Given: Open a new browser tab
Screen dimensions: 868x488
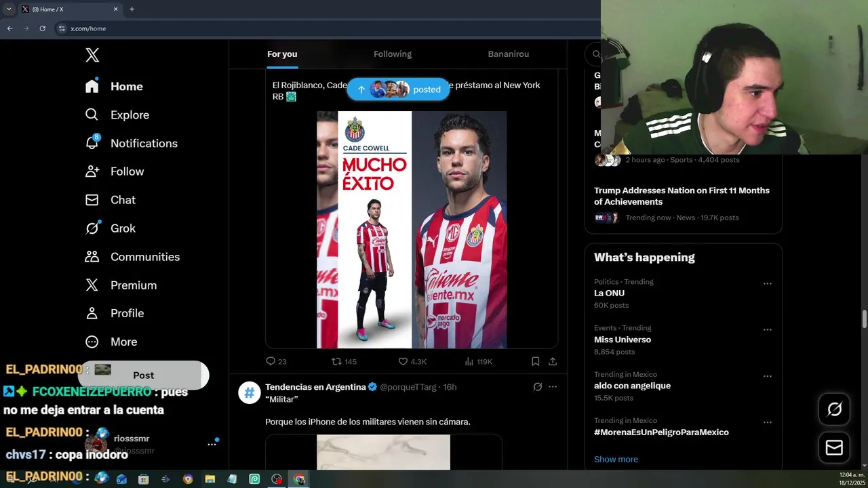Looking at the screenshot, I should click(132, 9).
